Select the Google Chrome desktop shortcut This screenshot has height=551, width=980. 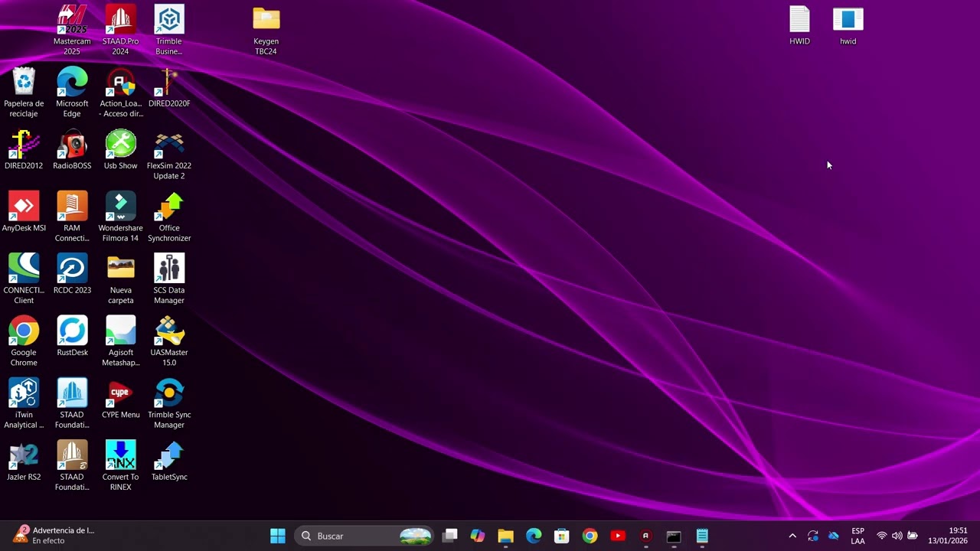(24, 342)
